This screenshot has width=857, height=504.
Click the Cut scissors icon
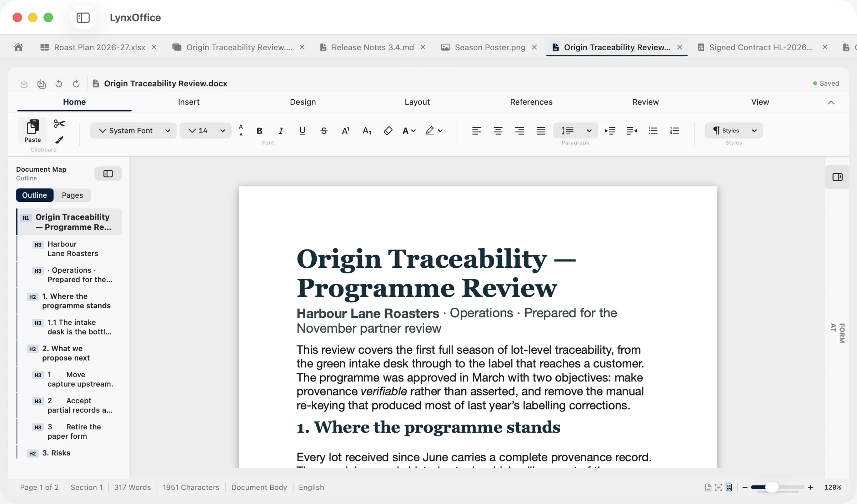[59, 124]
